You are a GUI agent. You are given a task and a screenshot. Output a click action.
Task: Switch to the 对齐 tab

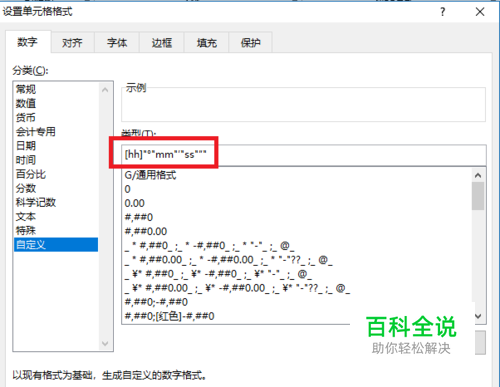[x=72, y=43]
